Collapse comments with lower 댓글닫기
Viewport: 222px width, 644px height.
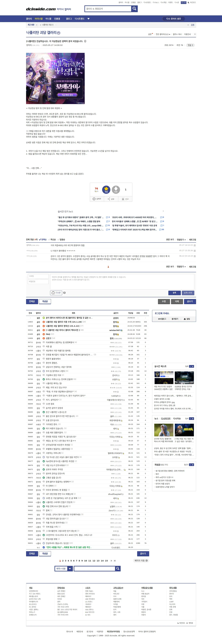(181, 267)
